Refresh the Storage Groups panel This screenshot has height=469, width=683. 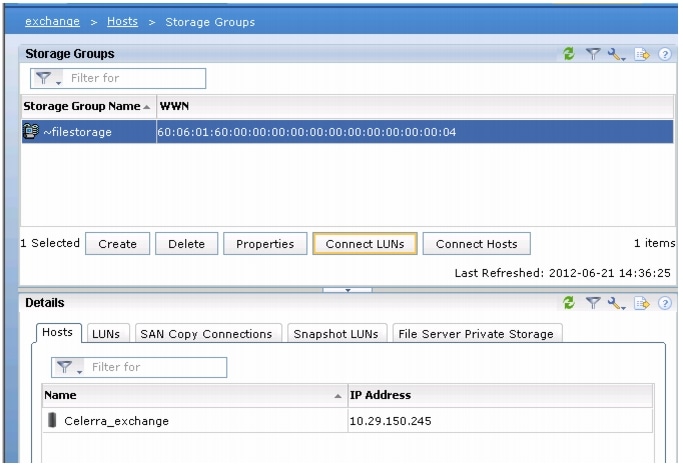pyautogui.click(x=568, y=54)
